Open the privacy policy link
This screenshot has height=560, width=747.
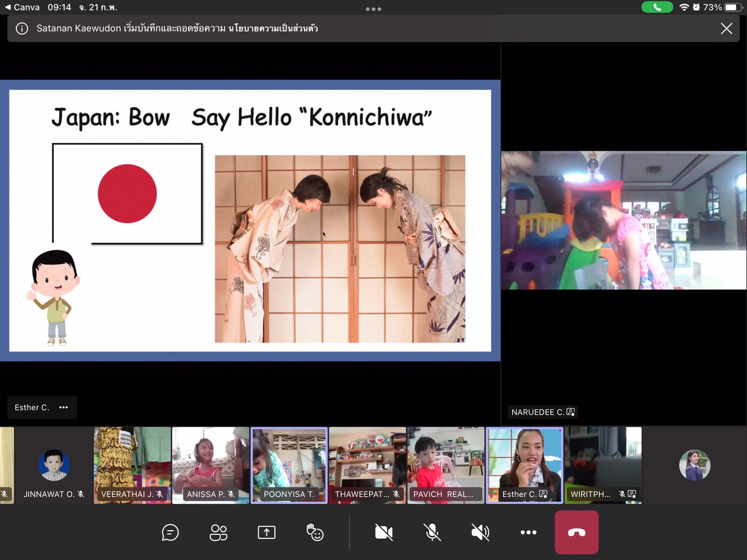pyautogui.click(x=273, y=28)
